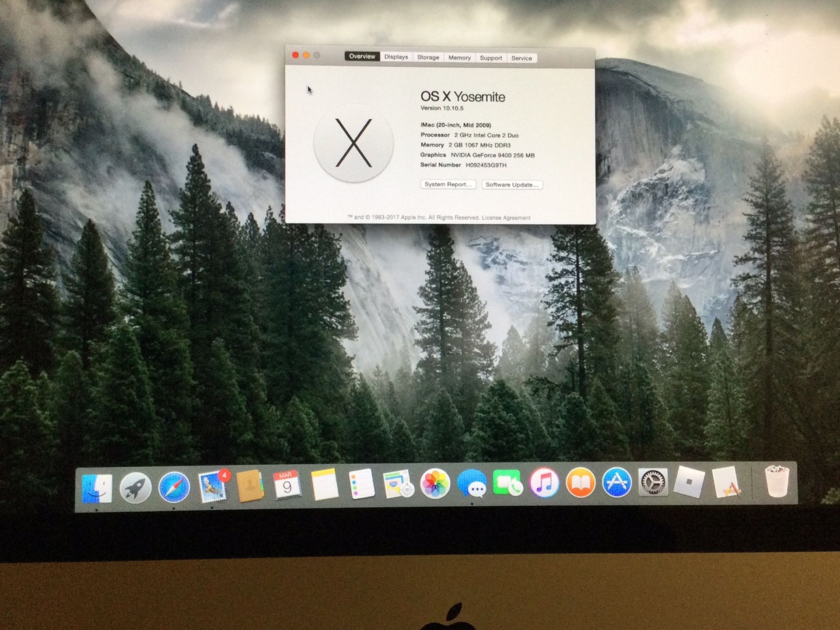Click NVIDIA GeForce 9400 256 MB text

(493, 155)
